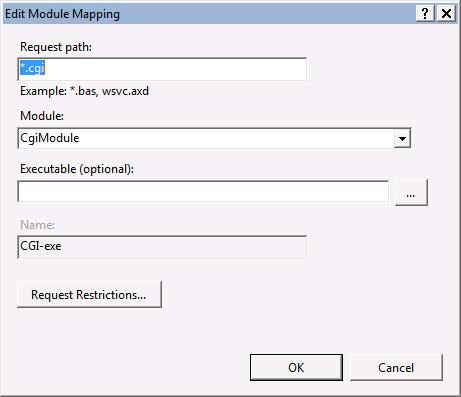Click the Executable (optional) label
The image size is (461, 397).
pyautogui.click(x=77, y=169)
